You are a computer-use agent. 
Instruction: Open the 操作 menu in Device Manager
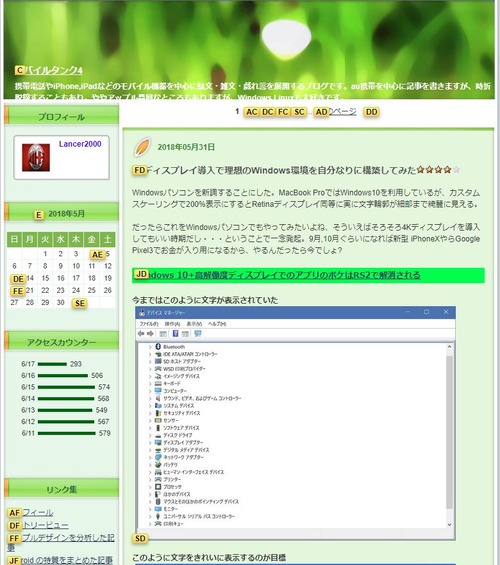tap(172, 324)
